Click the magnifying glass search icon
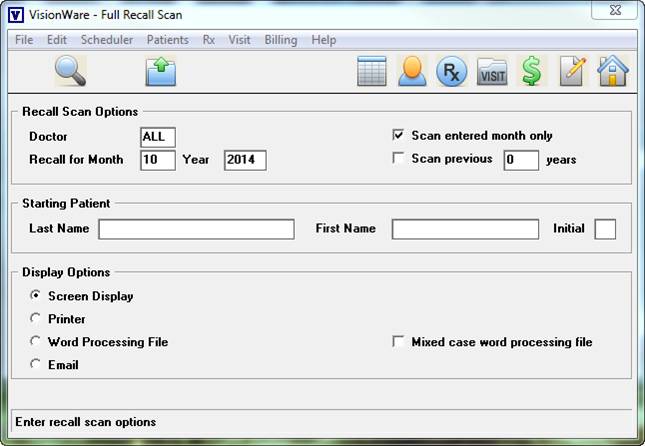Screen dimensions: 645x446 click(x=70, y=71)
